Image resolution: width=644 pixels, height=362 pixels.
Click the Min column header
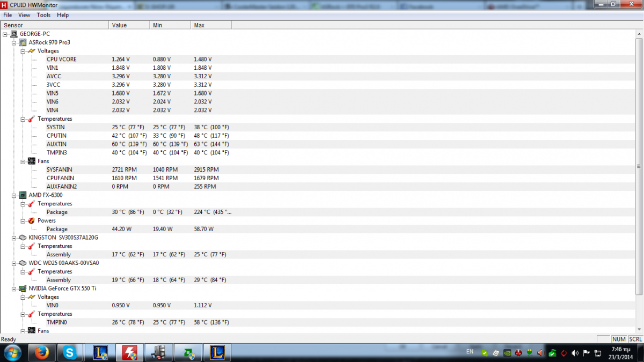pos(170,25)
